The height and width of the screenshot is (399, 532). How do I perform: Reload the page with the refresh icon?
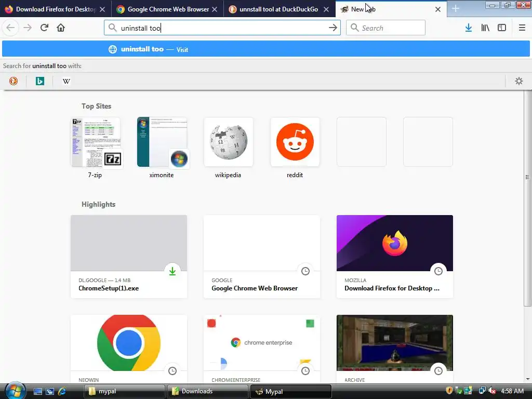(x=44, y=28)
